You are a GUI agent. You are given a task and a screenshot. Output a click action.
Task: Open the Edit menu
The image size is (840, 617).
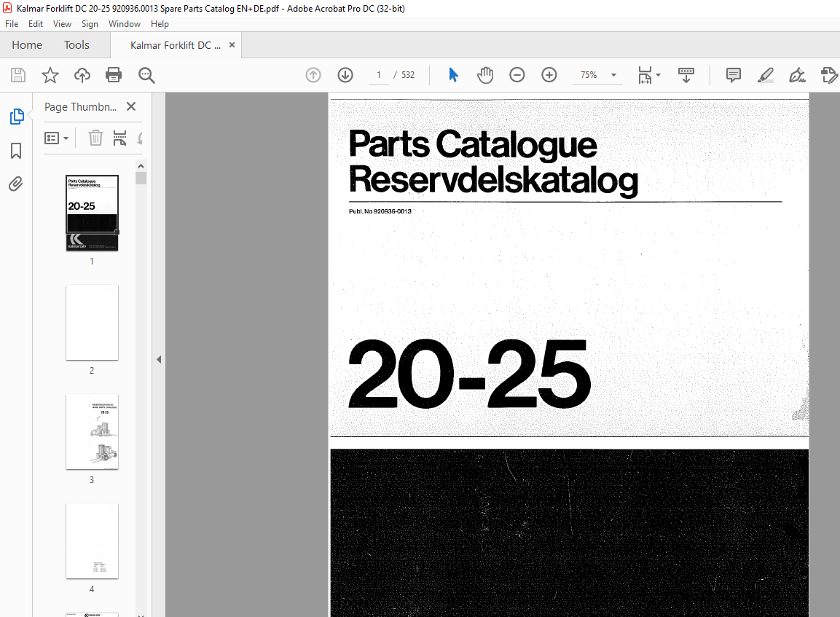point(36,23)
